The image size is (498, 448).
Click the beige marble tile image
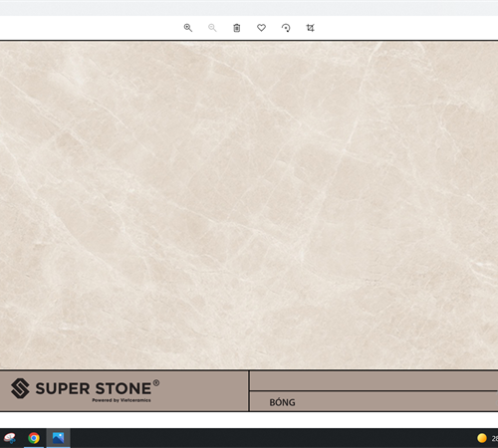click(x=249, y=205)
